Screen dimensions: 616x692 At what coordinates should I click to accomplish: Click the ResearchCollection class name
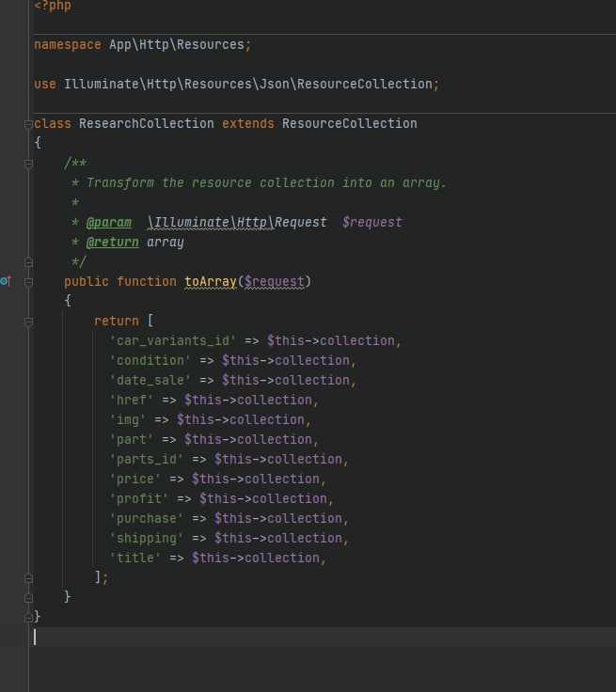point(146,123)
